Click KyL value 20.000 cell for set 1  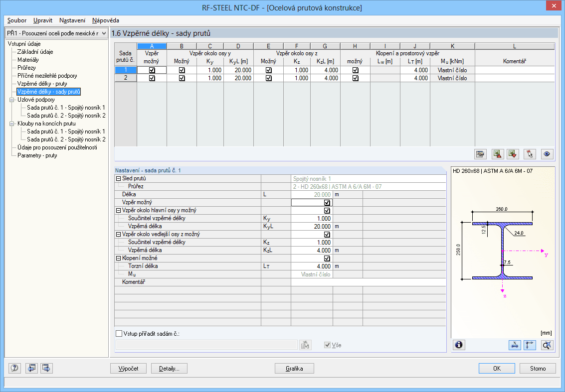pos(238,70)
